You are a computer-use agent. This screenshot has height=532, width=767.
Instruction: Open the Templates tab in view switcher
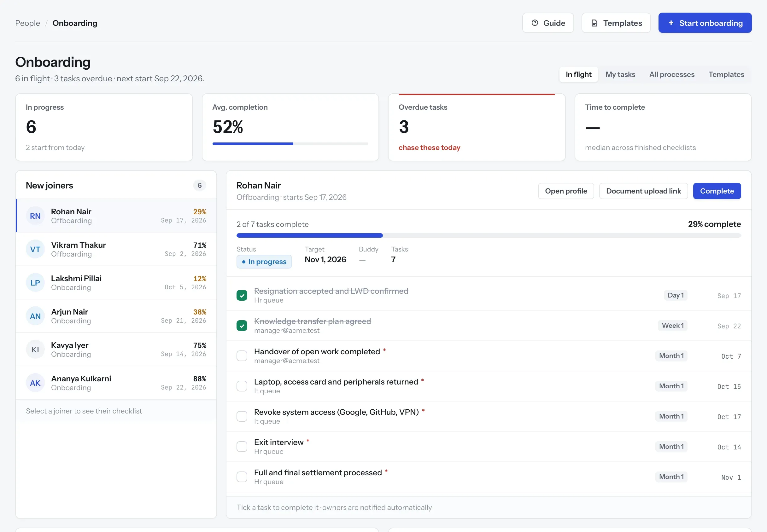point(726,74)
